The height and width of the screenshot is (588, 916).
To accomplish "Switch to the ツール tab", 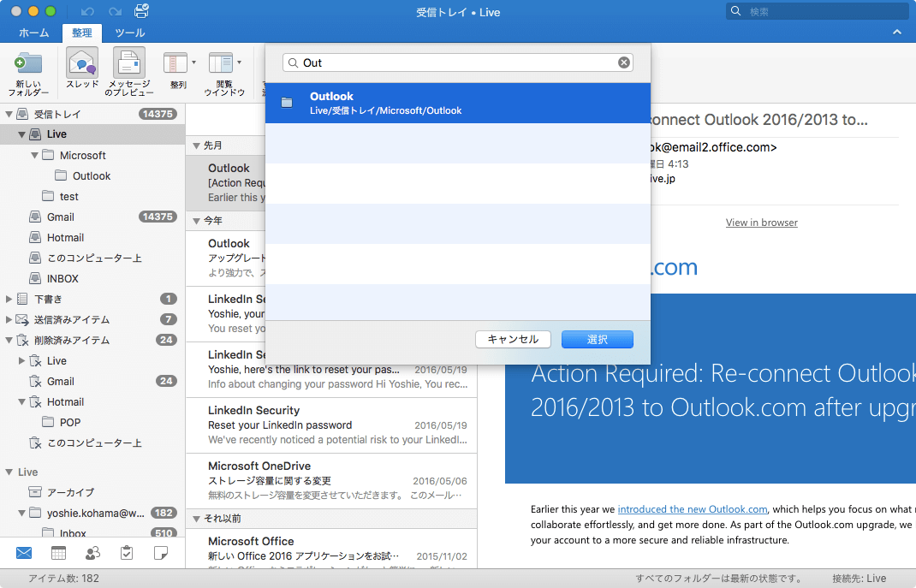I will (129, 33).
